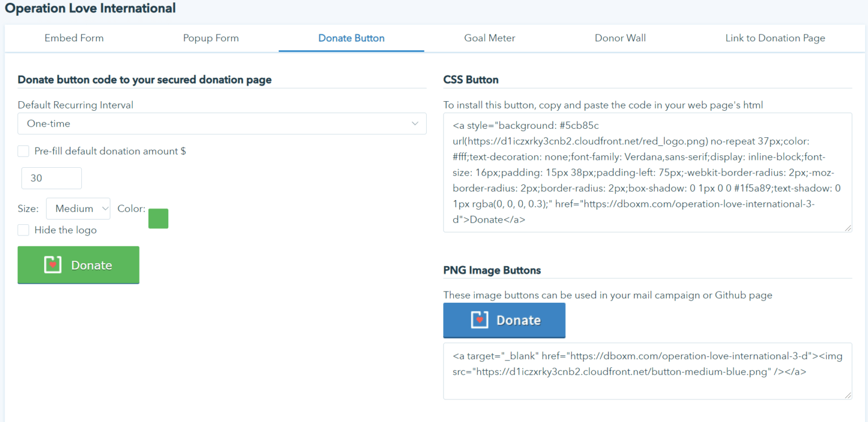Switch to the Embed Form tab
Viewport: 868px width, 422px height.
(74, 38)
